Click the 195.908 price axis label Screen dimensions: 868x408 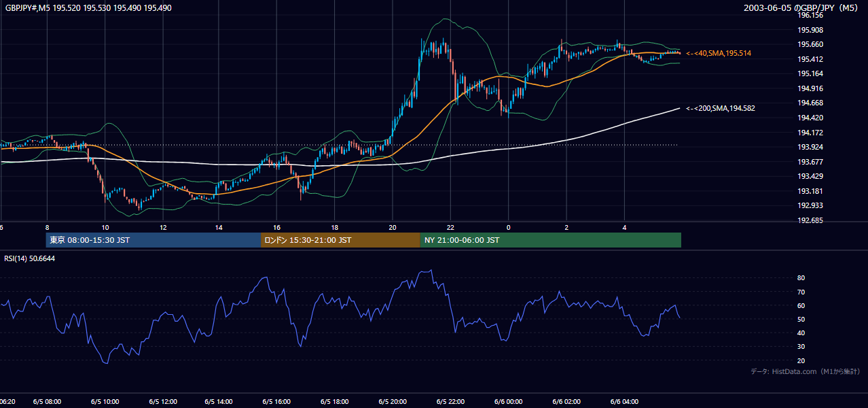810,30
